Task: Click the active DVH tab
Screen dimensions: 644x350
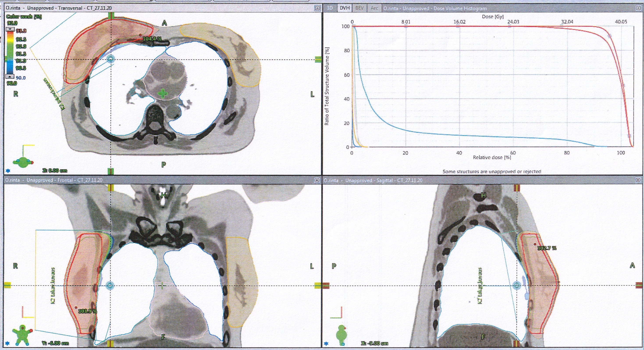Action: [345, 8]
